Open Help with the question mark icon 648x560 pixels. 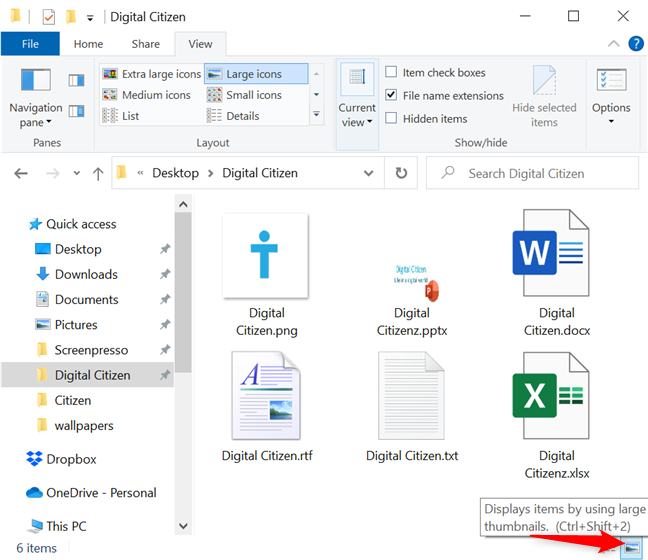pyautogui.click(x=636, y=43)
